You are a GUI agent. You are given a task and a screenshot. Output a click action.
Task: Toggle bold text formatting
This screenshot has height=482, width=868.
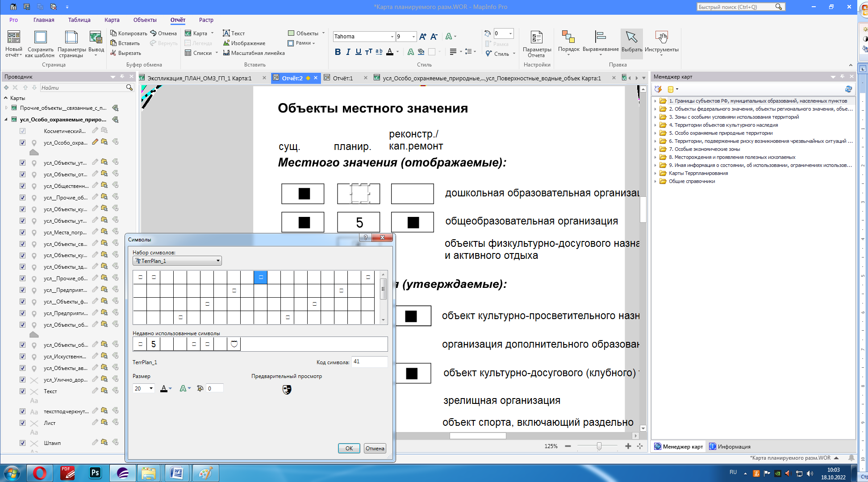pos(338,52)
